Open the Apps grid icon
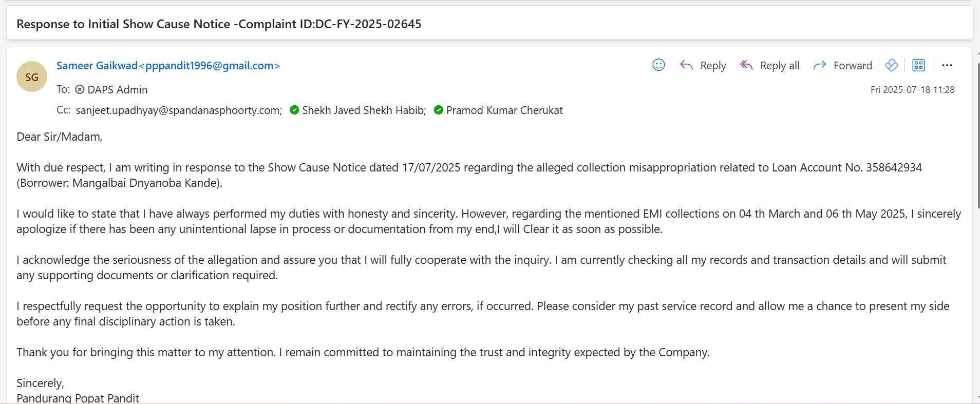 [918, 65]
